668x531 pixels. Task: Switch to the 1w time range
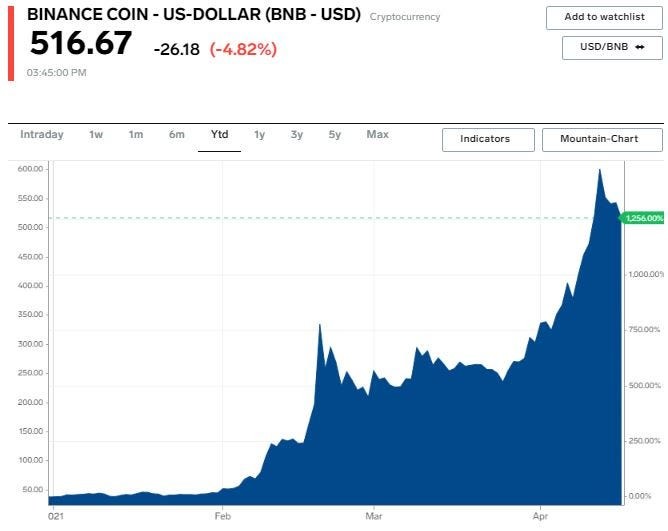(96, 135)
